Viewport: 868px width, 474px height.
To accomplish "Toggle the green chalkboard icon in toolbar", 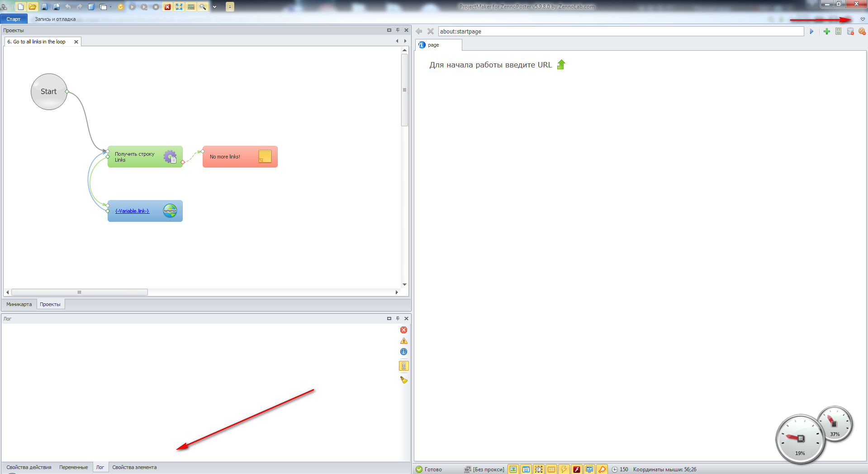I will pos(191,7).
